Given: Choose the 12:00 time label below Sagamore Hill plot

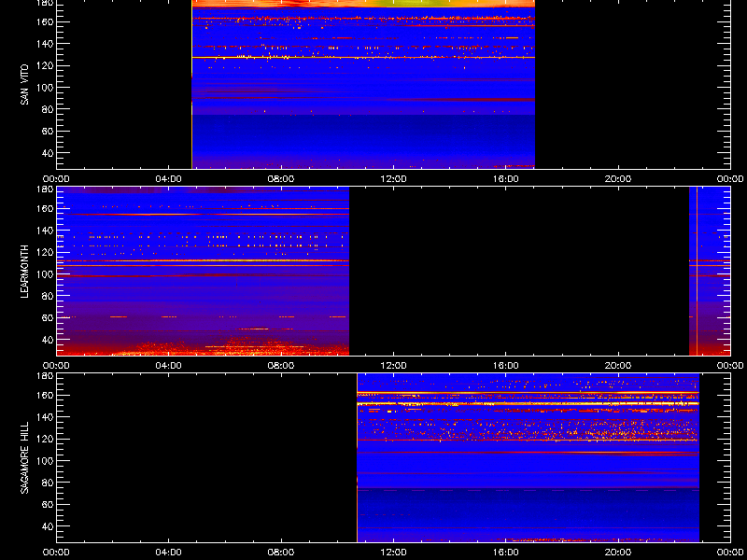Looking at the screenshot, I should pyautogui.click(x=393, y=553).
